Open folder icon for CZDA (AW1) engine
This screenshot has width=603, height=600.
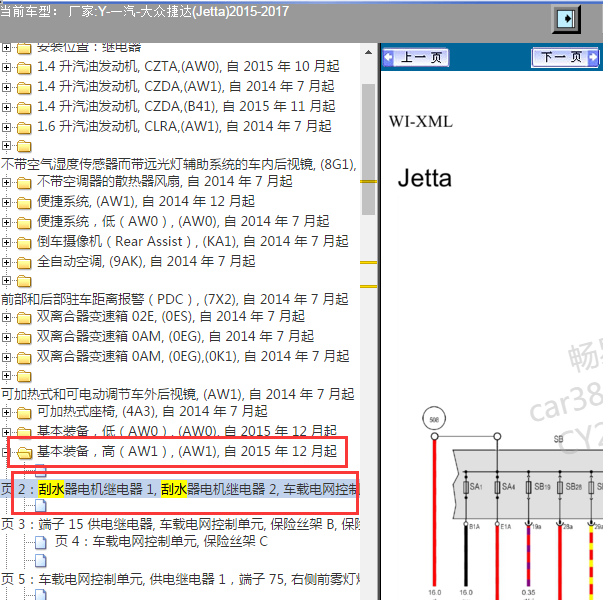pyautogui.click(x=24, y=88)
